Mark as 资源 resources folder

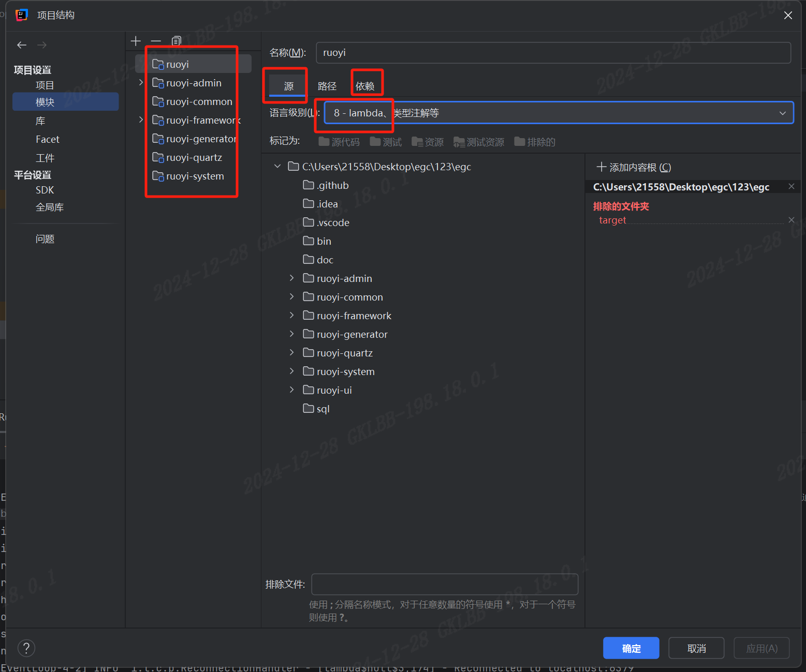pos(428,142)
